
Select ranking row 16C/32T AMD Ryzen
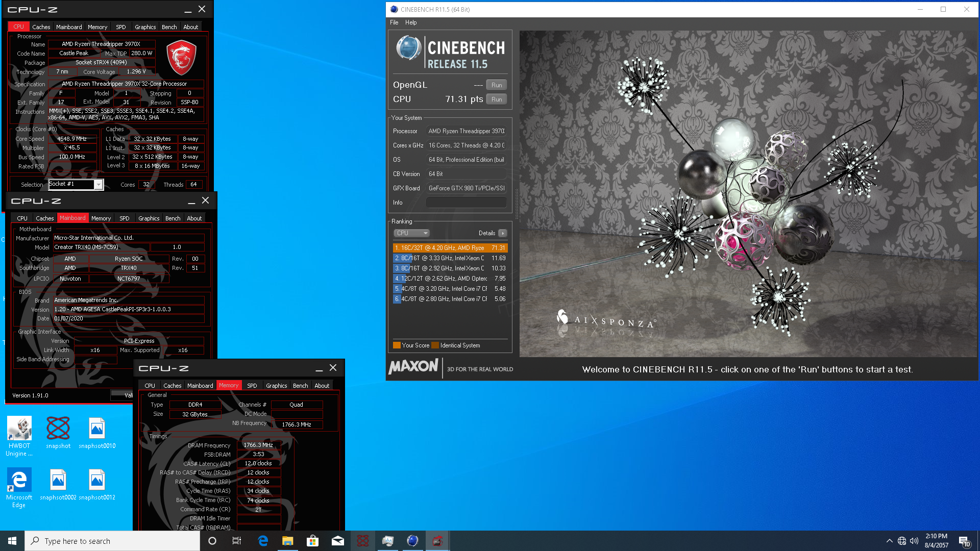450,248
